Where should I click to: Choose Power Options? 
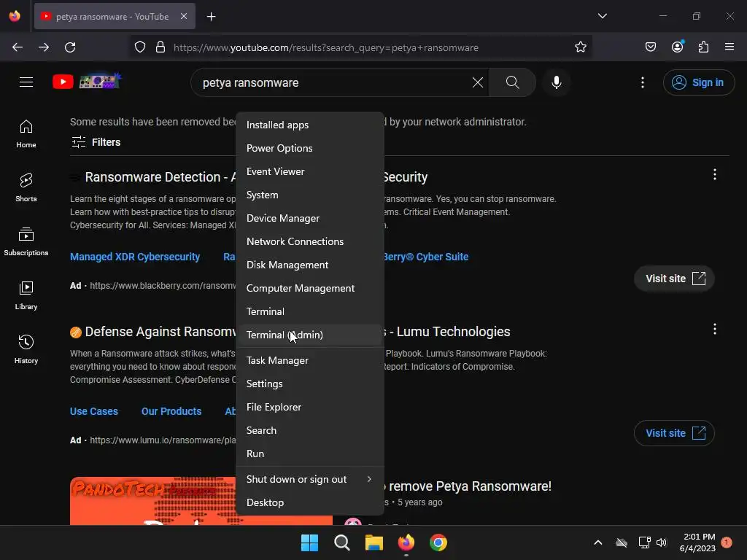pyautogui.click(x=309, y=148)
